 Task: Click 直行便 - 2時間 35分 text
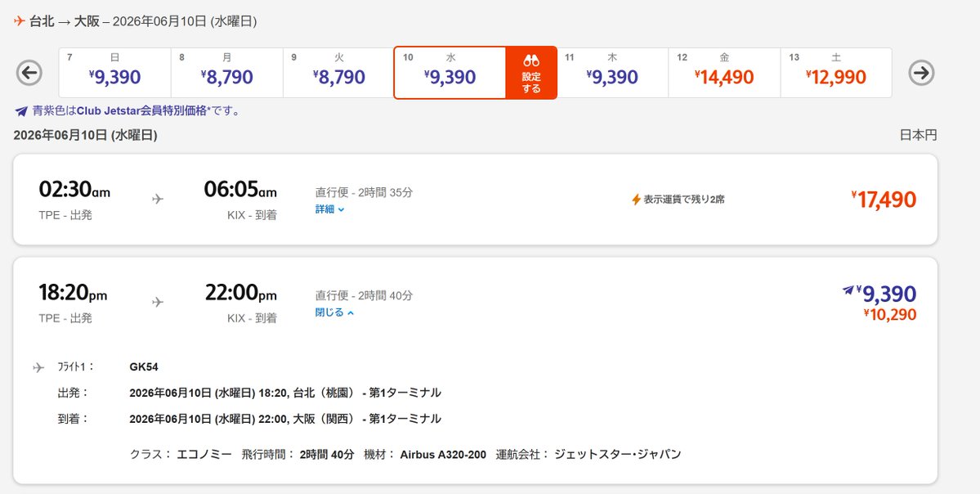pyautogui.click(x=364, y=192)
